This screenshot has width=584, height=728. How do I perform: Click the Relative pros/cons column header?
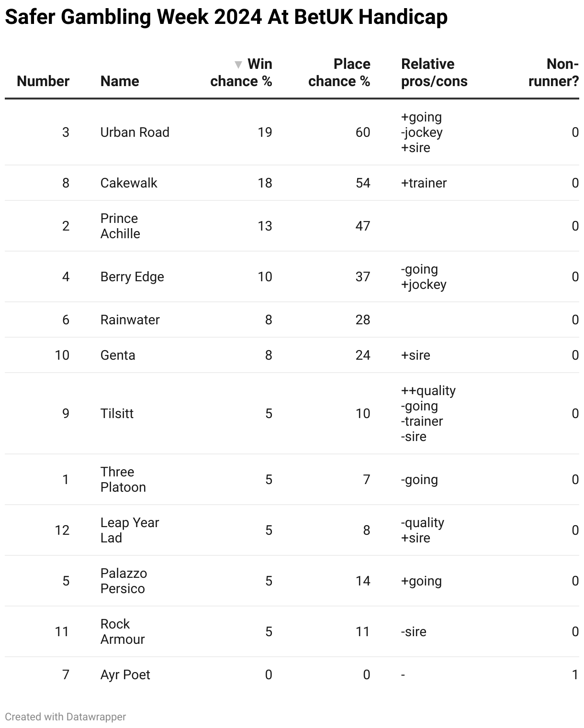[434, 73]
